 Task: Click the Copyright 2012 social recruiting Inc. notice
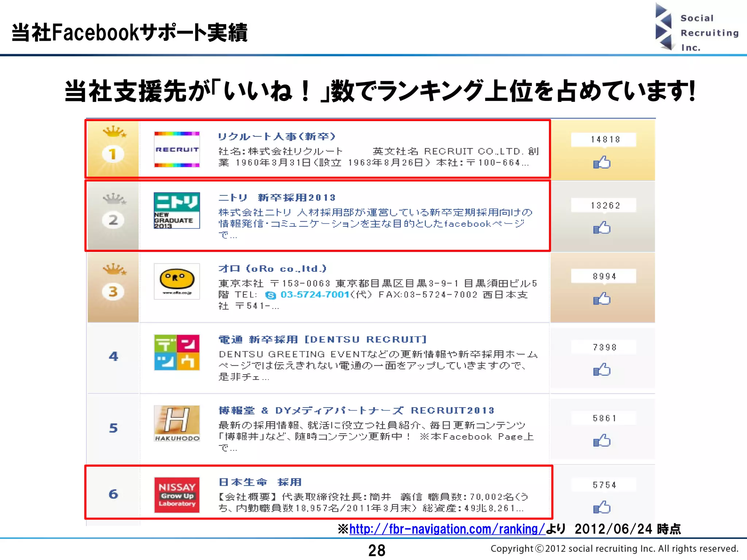pos(615,549)
